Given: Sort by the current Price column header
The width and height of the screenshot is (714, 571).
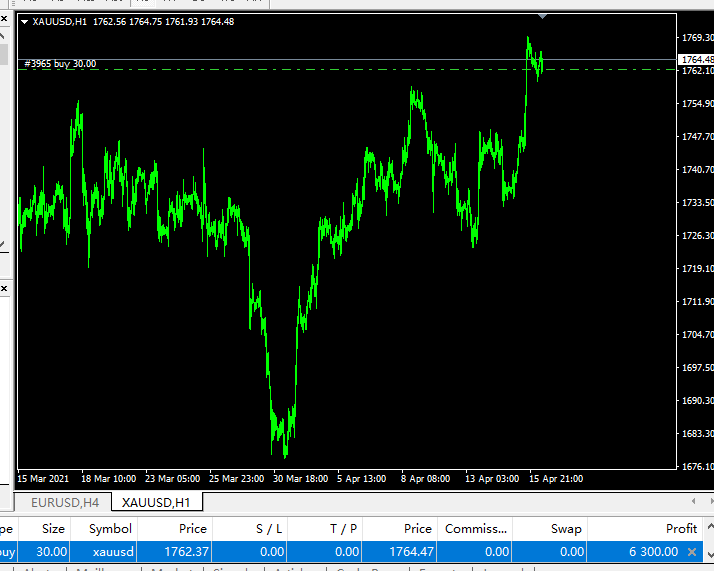Looking at the screenshot, I should pyautogui.click(x=400, y=529).
